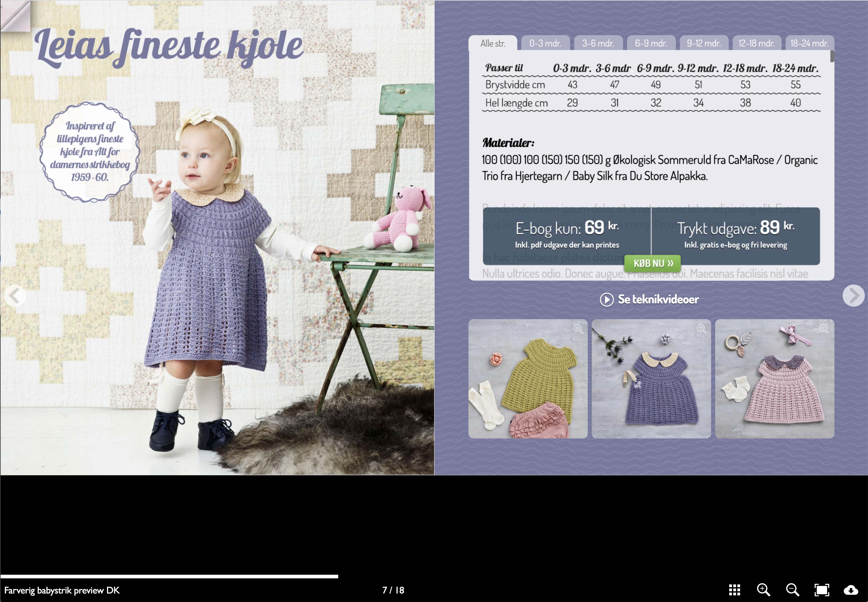Select the 'Alle str.' tab
The image size is (868, 602).
pyautogui.click(x=492, y=44)
